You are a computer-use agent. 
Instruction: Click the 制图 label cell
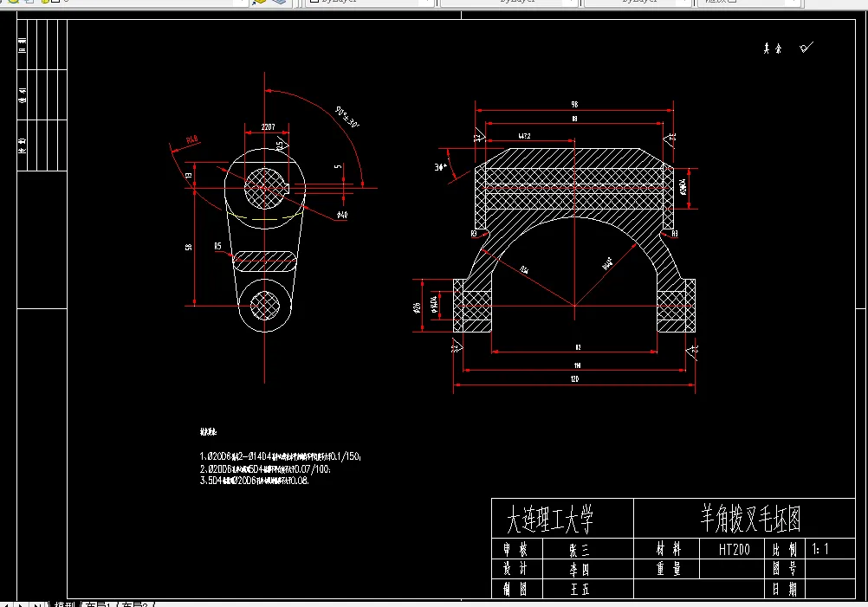[x=515, y=590]
